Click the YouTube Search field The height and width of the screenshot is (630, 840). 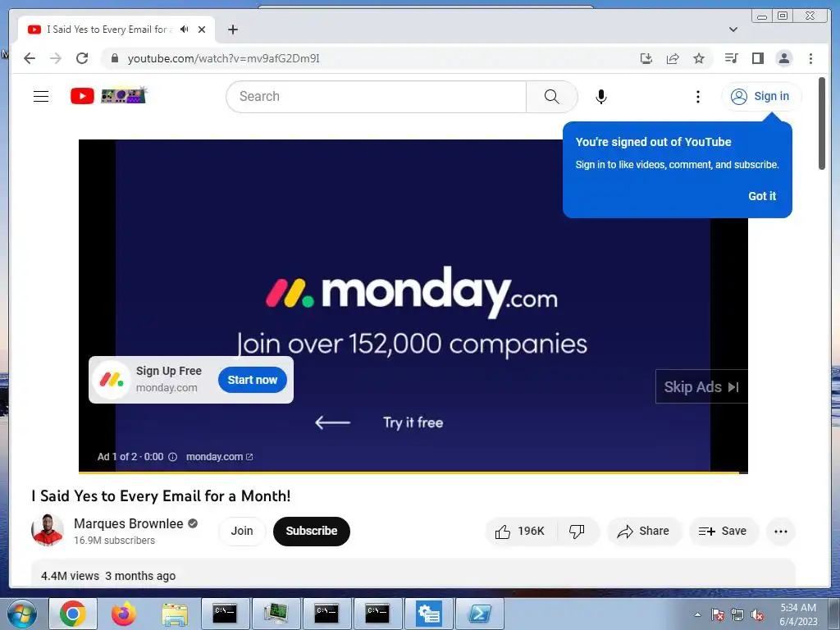pos(376,97)
